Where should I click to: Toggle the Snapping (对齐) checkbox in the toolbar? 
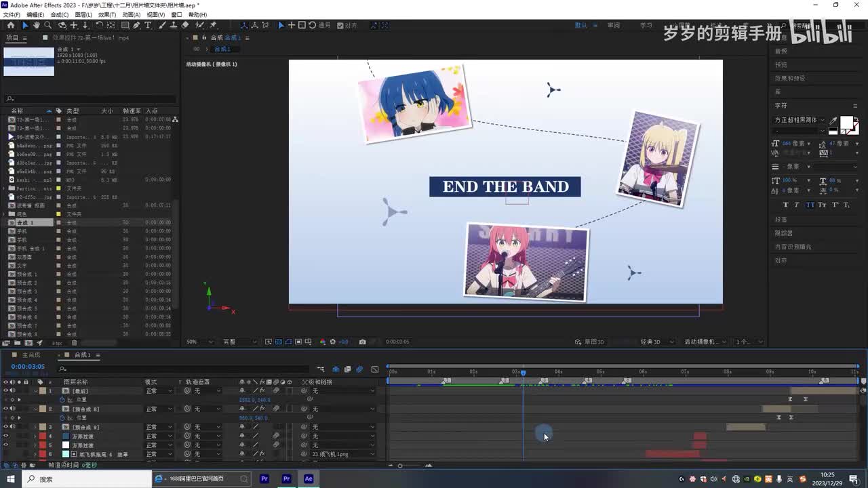pyautogui.click(x=340, y=25)
